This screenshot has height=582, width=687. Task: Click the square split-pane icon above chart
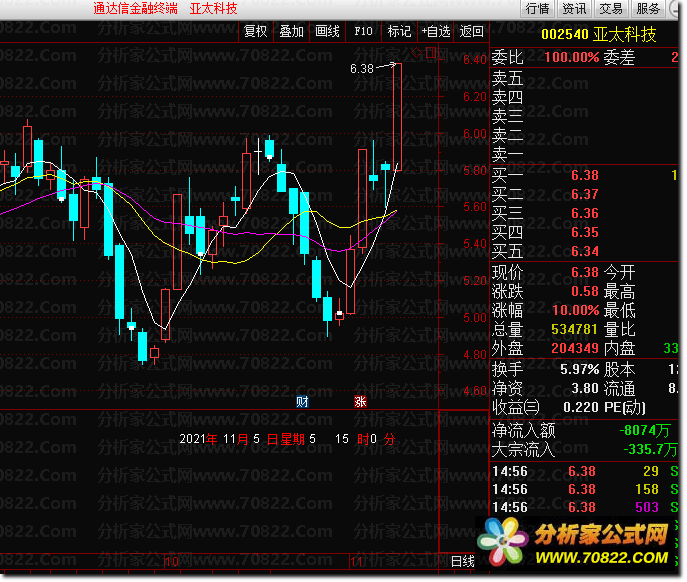pos(431,53)
